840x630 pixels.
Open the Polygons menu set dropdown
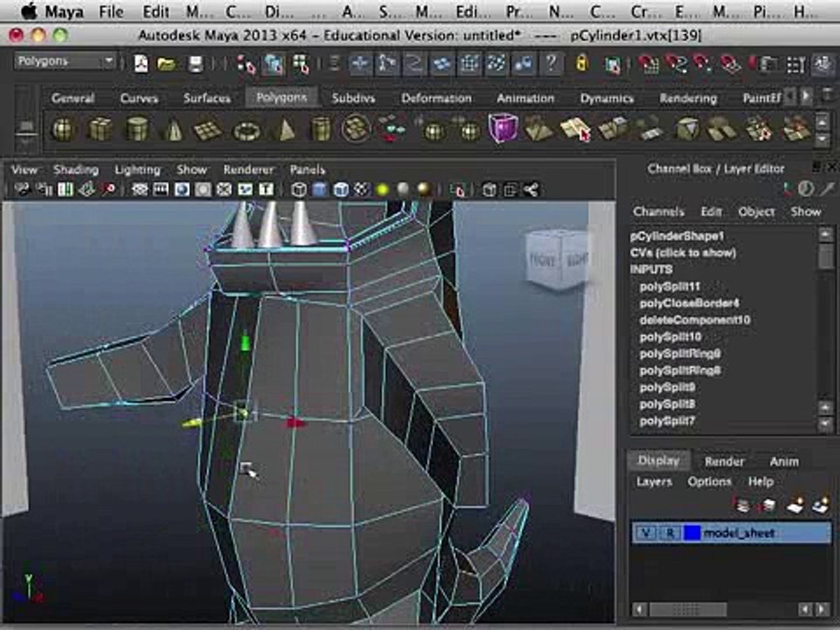point(66,61)
